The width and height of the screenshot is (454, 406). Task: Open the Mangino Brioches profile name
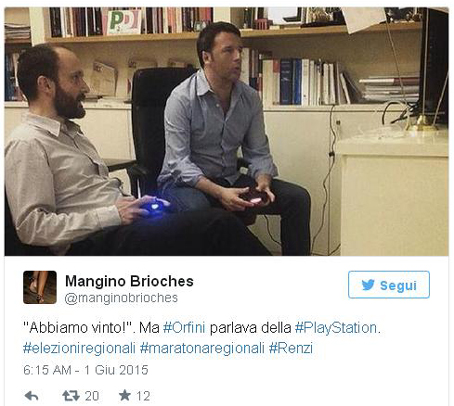point(129,281)
